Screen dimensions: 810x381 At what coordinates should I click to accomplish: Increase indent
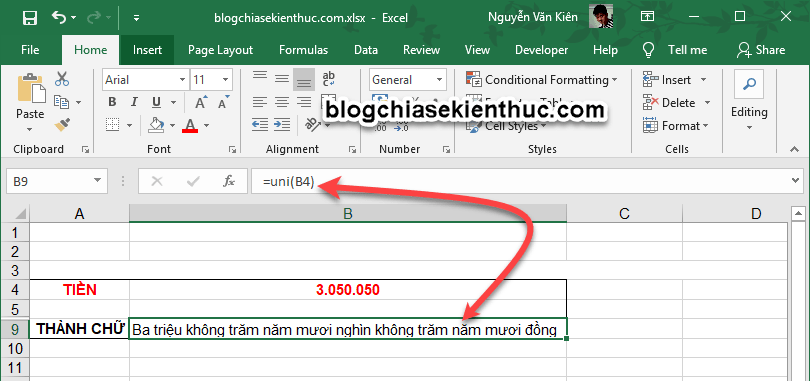point(282,124)
